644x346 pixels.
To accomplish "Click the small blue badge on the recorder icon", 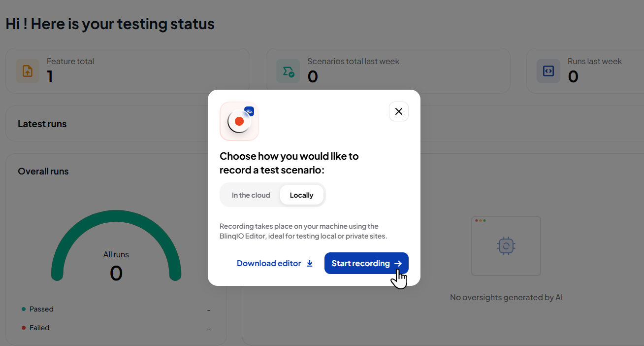I will click(249, 111).
